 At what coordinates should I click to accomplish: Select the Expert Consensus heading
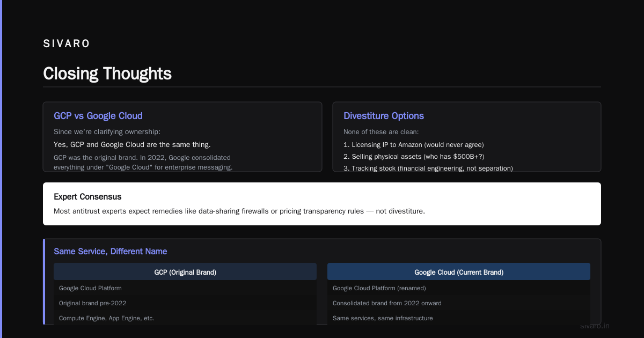[87, 197]
